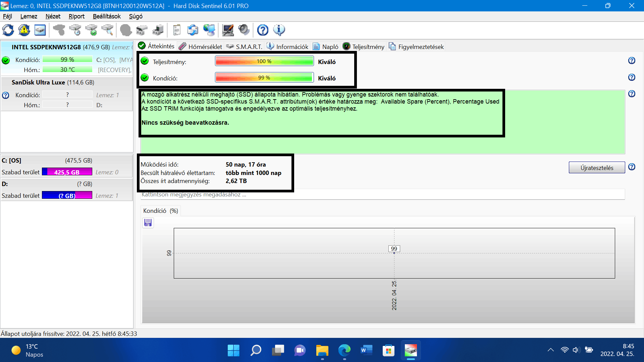
Task: Click question icon beside SanDisk Kondíció
Action: pos(6,95)
